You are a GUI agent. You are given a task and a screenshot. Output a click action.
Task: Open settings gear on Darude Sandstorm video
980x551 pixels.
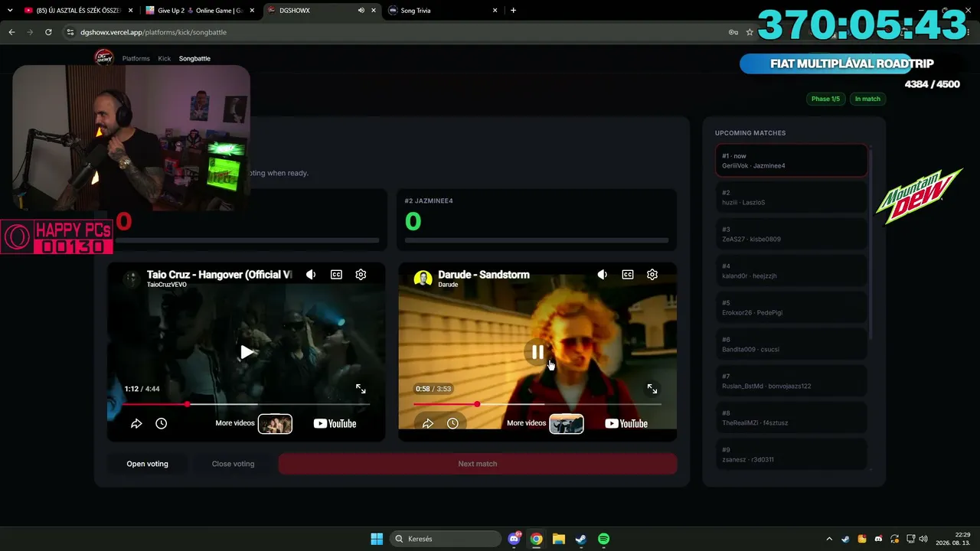point(652,275)
